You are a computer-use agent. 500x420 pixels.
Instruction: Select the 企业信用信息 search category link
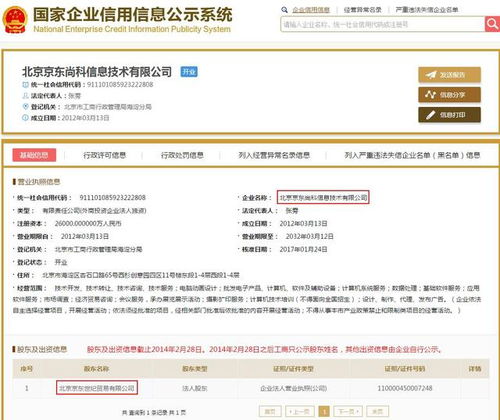[x=311, y=10]
